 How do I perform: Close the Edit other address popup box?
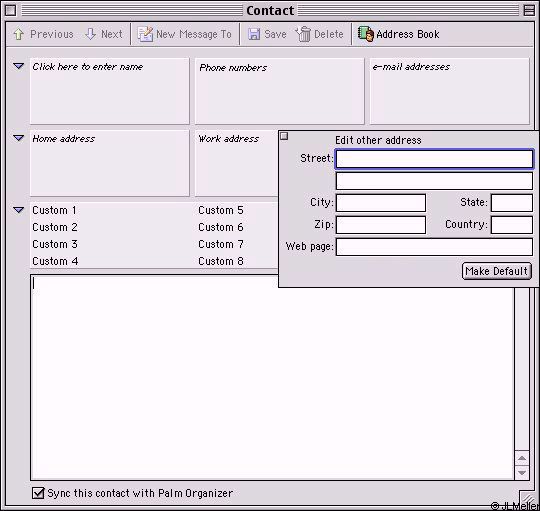(284, 136)
